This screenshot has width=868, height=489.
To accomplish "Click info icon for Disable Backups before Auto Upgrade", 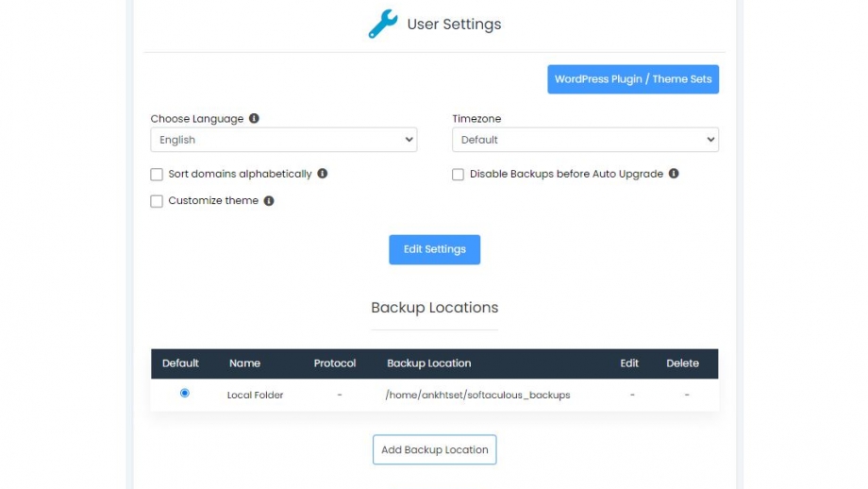I will pyautogui.click(x=673, y=174).
